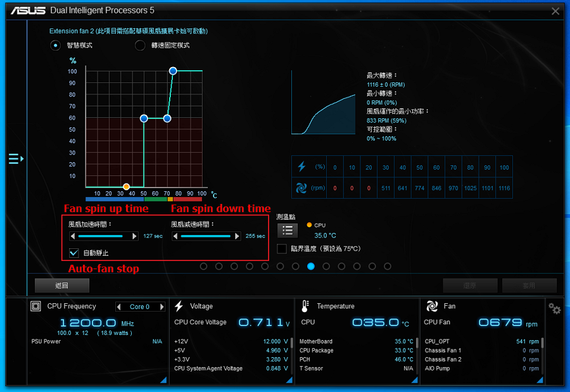The height and width of the screenshot is (392, 570).
Task: Click the 1025 rpm table cell
Action: (471, 188)
